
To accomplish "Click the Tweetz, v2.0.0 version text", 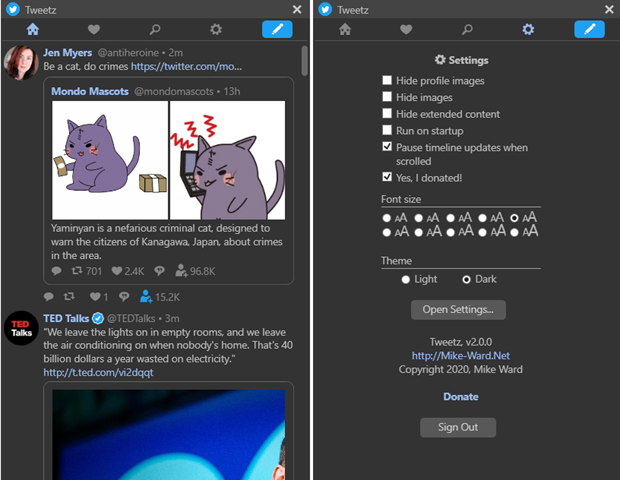I will coord(461,342).
